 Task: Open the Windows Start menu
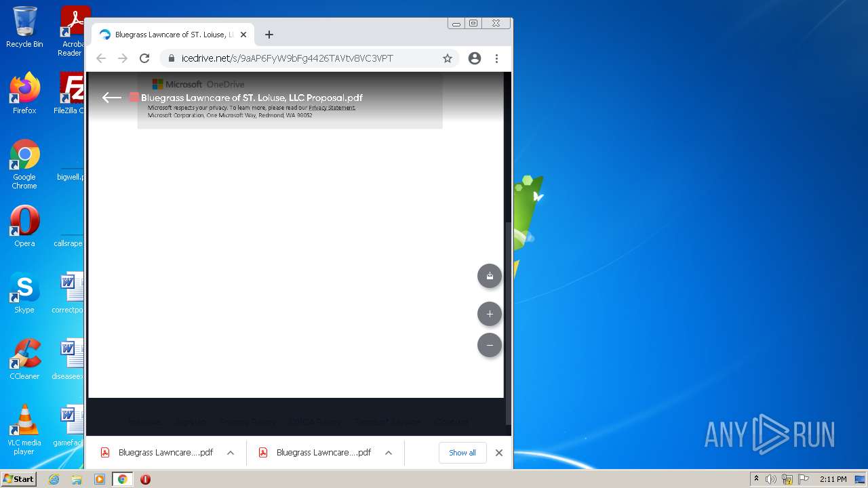18,479
